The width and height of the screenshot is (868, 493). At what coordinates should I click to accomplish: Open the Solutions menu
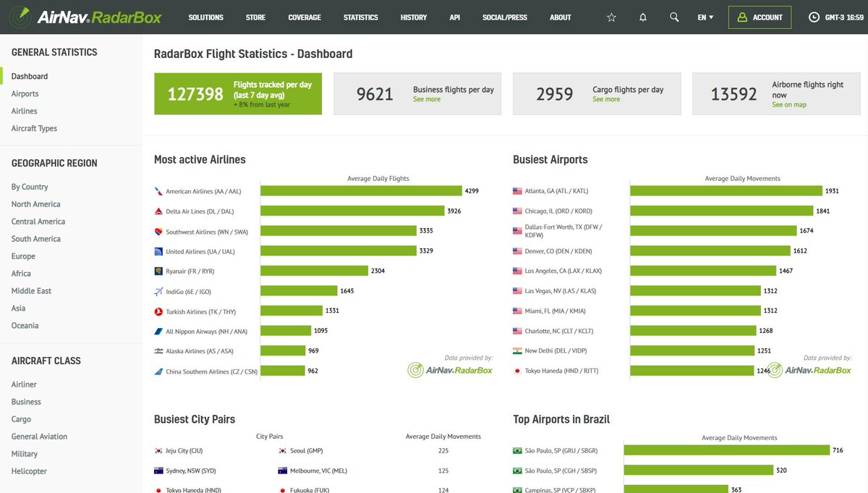click(206, 17)
